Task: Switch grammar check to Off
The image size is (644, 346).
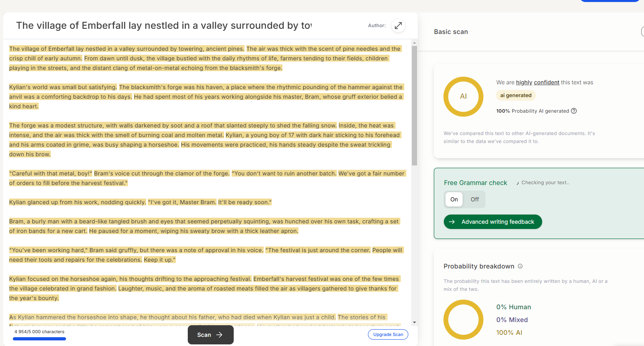Action: click(475, 199)
